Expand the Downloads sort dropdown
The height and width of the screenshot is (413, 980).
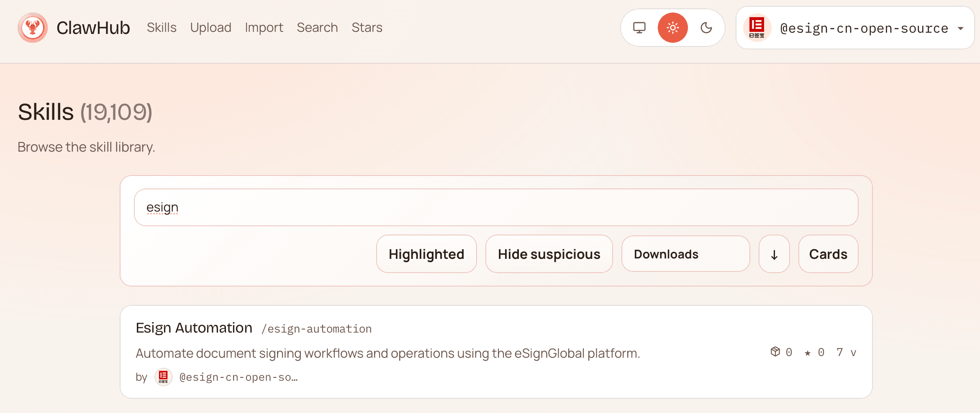[x=685, y=254]
